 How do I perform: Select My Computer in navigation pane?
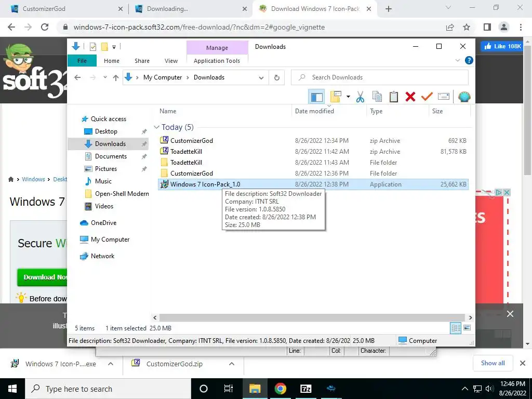coord(110,239)
